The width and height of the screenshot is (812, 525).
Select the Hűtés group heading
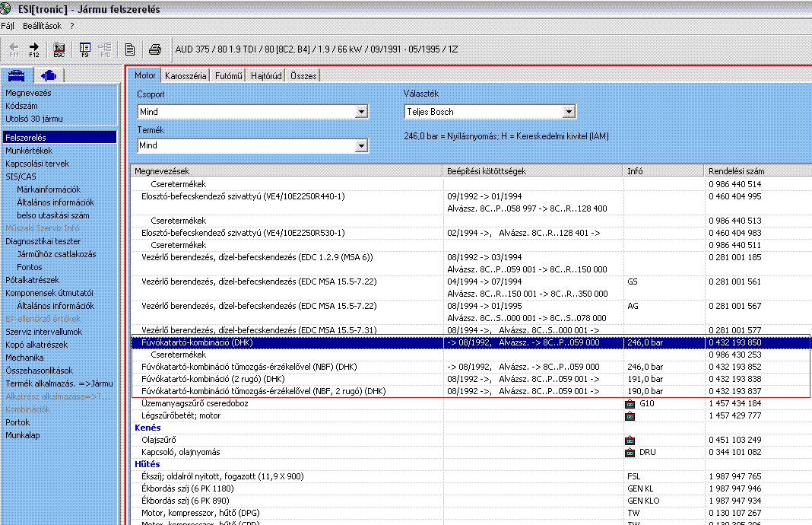147,464
